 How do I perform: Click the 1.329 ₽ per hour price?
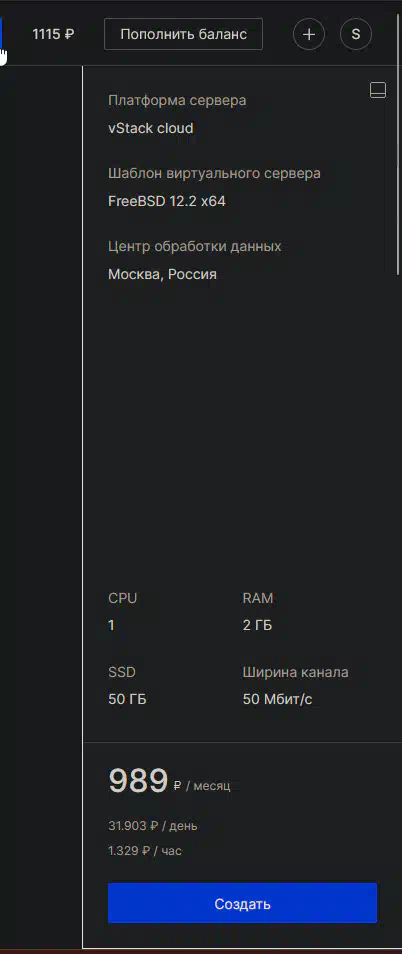[x=145, y=851]
